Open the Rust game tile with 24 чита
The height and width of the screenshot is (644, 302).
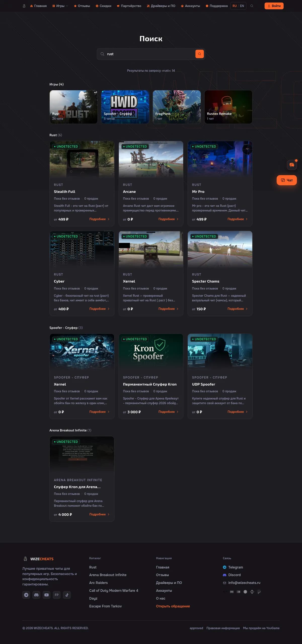tap(73, 107)
